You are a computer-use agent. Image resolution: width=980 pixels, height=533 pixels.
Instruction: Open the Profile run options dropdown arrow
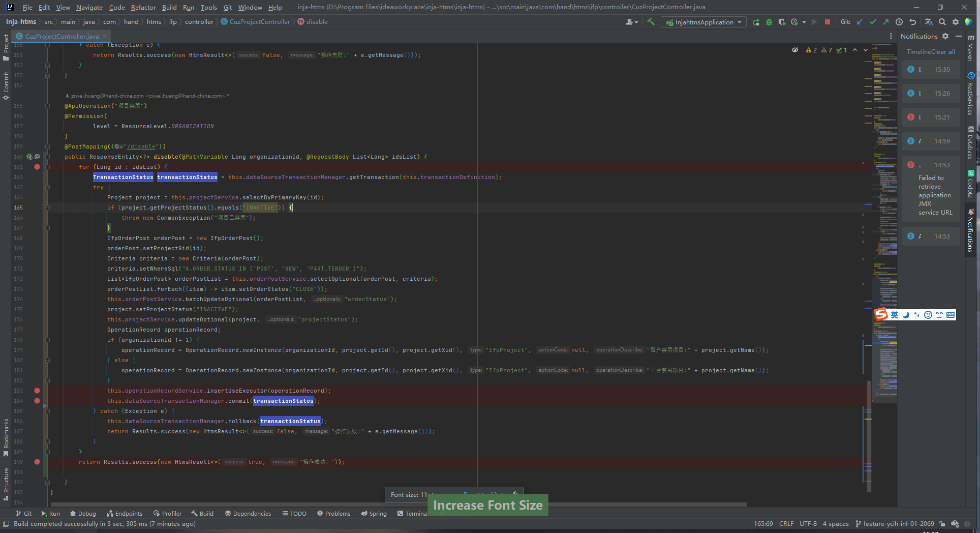pos(804,22)
